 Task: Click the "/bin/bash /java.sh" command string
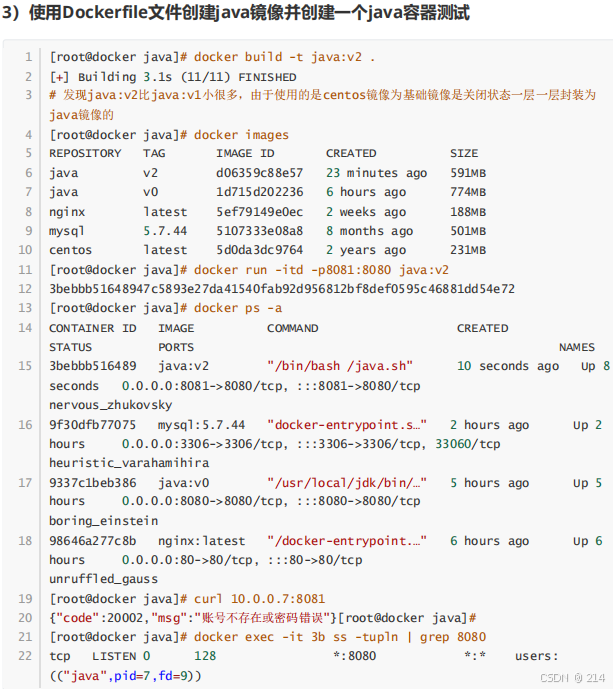click(340, 366)
